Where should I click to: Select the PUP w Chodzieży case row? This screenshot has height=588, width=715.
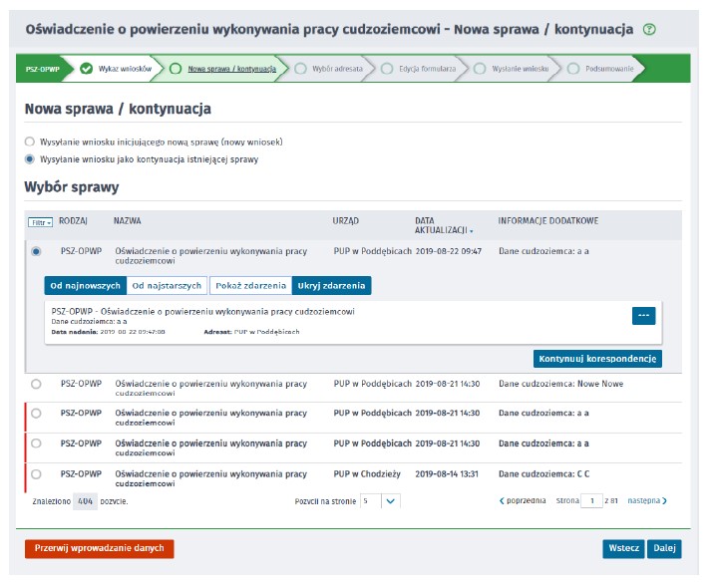[x=37, y=473]
